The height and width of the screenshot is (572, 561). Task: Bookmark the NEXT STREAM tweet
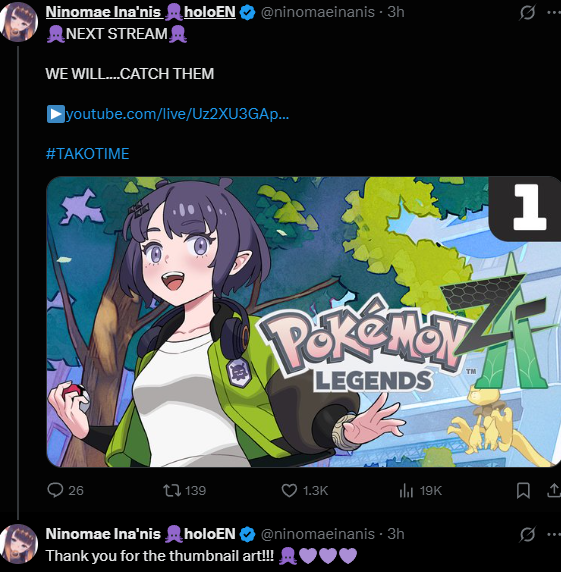(523, 490)
